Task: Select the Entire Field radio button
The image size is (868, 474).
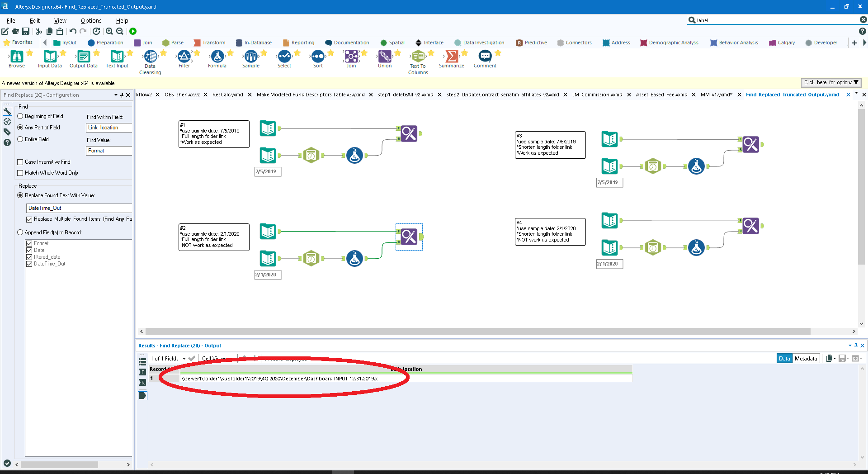Action: tap(20, 139)
